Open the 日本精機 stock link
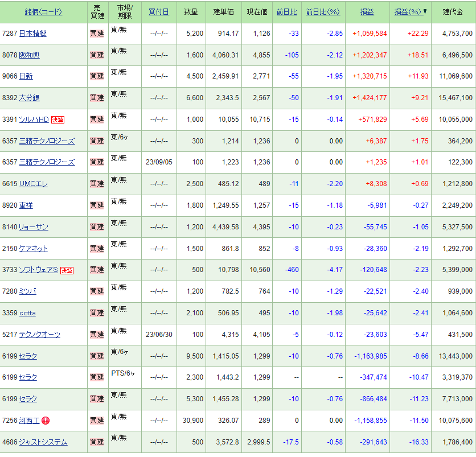 (33, 34)
